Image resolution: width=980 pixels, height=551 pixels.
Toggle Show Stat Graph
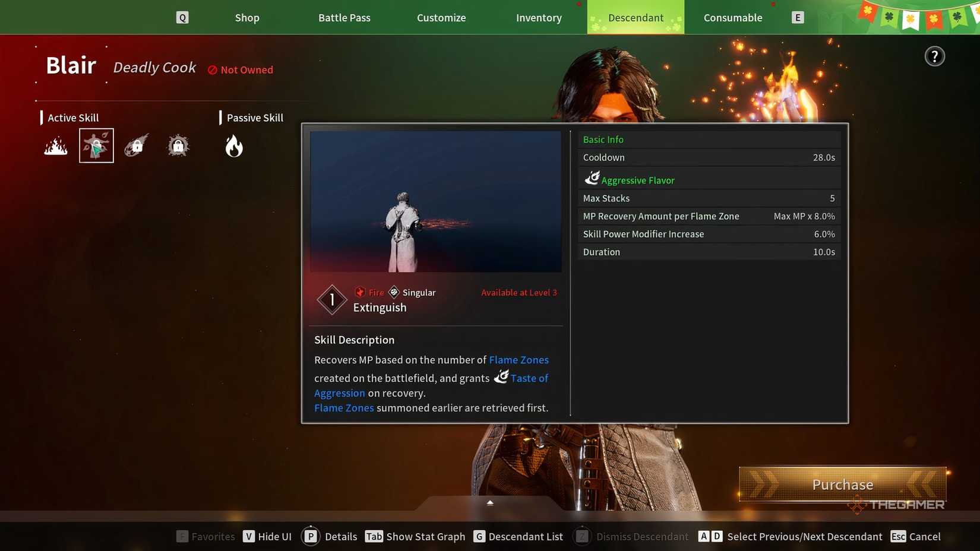[415, 537]
